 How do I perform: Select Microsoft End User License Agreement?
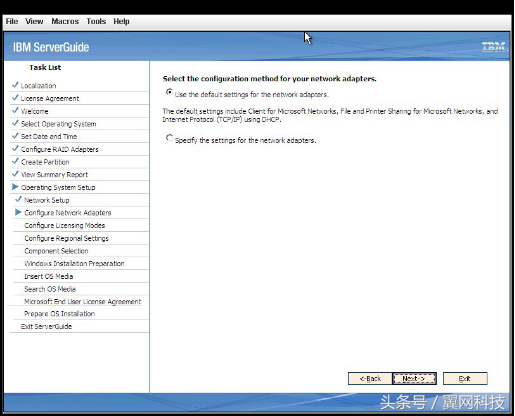pyautogui.click(x=83, y=302)
